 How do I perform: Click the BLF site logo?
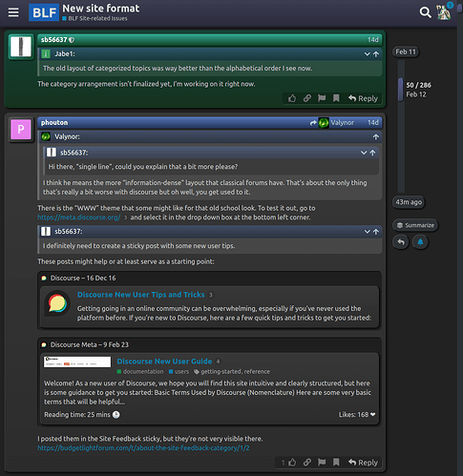coord(44,12)
